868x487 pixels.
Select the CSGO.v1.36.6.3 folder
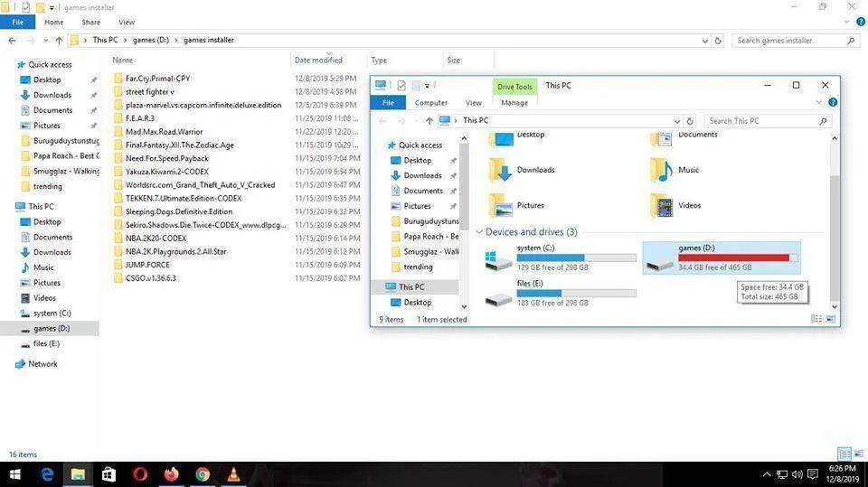pos(151,277)
